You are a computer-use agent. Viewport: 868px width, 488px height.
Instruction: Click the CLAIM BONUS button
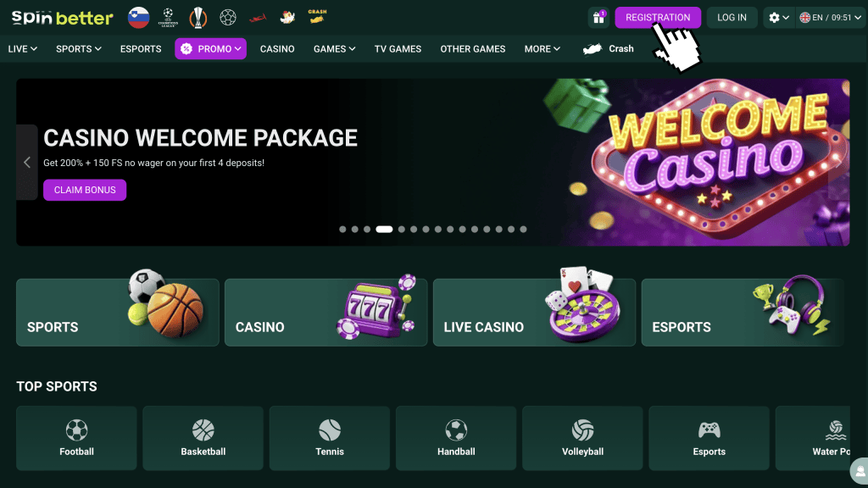85,190
